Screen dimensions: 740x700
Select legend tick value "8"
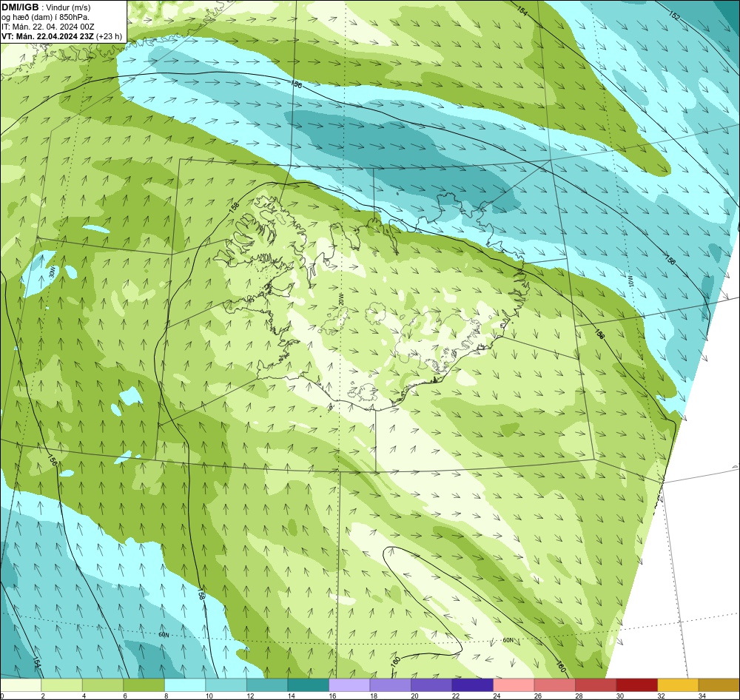click(x=166, y=696)
